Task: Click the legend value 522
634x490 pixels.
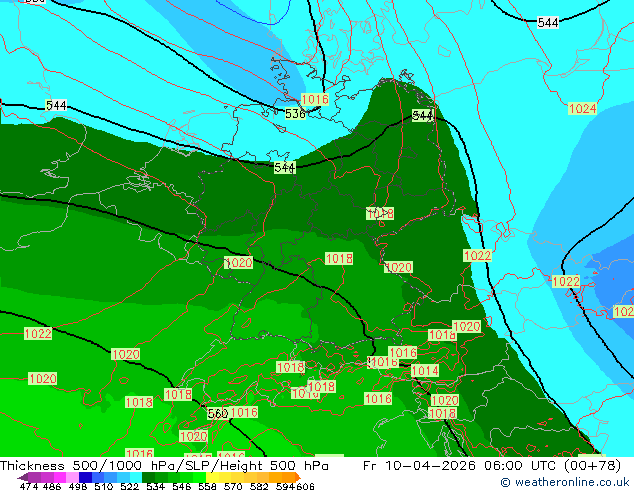Action: coord(129,486)
